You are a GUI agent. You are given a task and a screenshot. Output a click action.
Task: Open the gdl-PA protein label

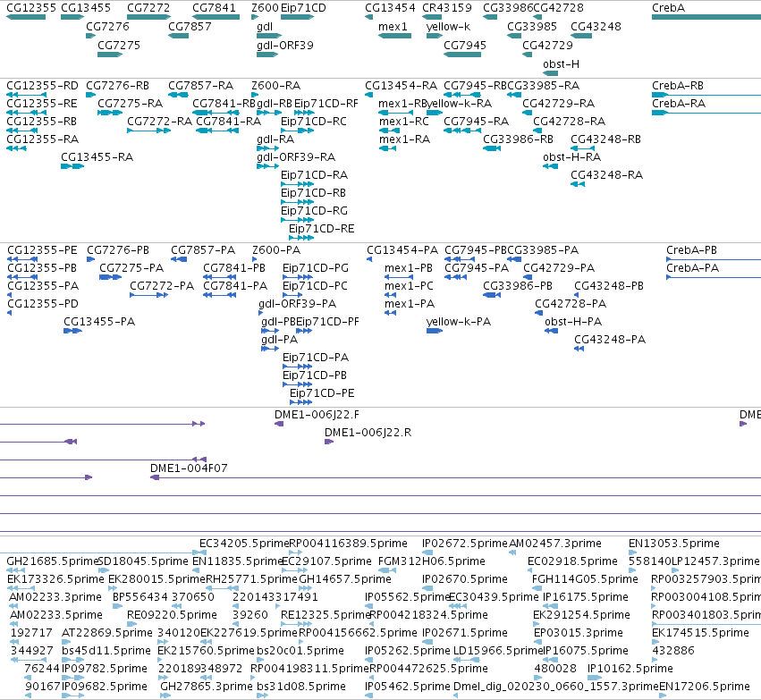pos(279,340)
